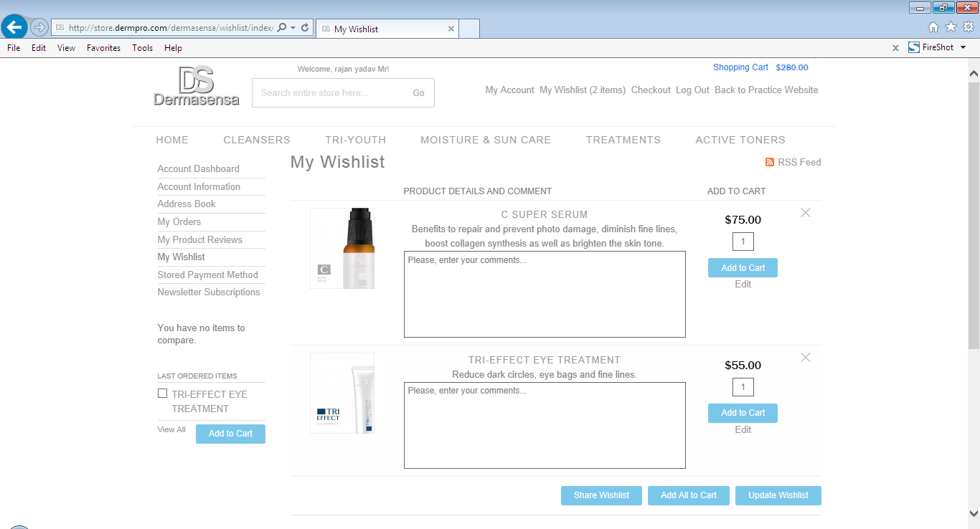980x529 pixels.
Task: Add C Super Serum to the cart
Action: click(743, 268)
